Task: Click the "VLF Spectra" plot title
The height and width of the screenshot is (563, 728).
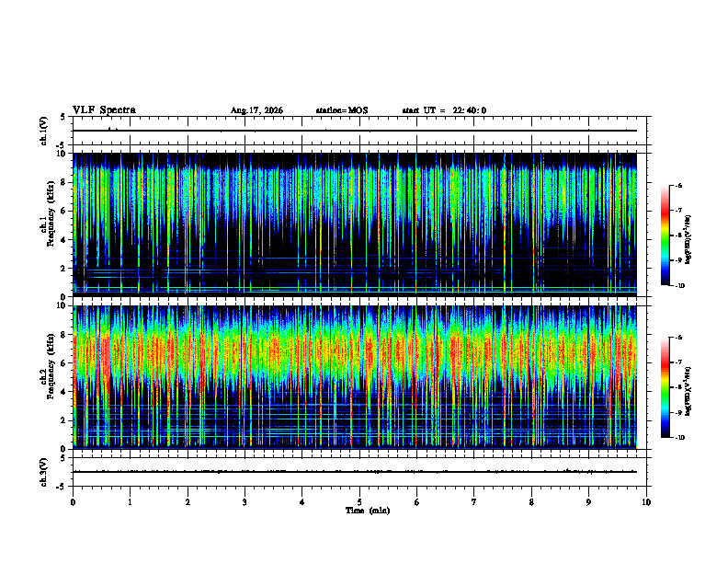Action: [x=104, y=110]
